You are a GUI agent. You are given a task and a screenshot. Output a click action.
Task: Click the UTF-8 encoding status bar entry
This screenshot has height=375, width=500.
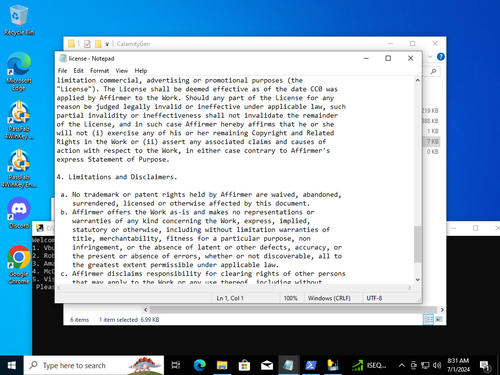point(374,298)
